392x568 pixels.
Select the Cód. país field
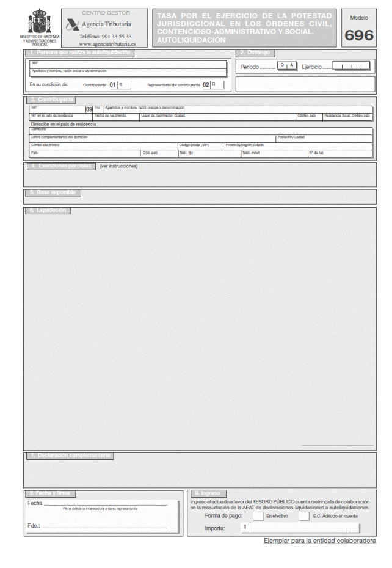tap(159, 154)
